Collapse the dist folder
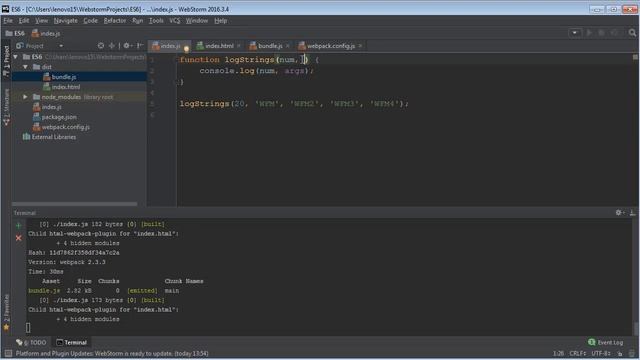Screen dimensions: 640x360 pos(25,67)
